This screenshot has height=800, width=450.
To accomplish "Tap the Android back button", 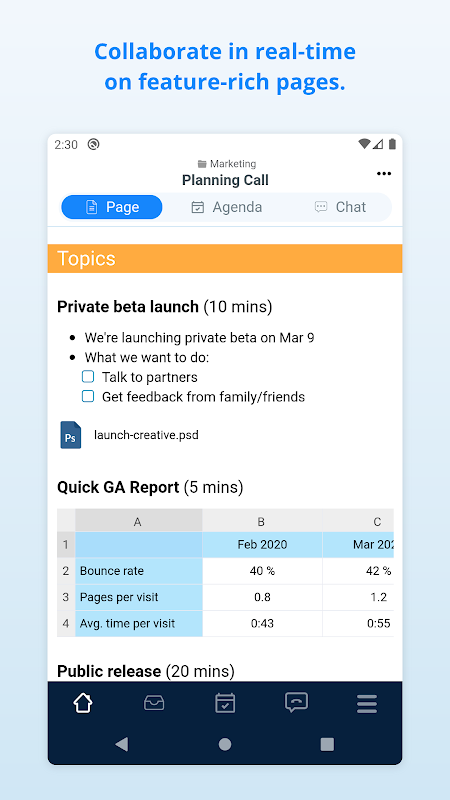I will pos(121,744).
